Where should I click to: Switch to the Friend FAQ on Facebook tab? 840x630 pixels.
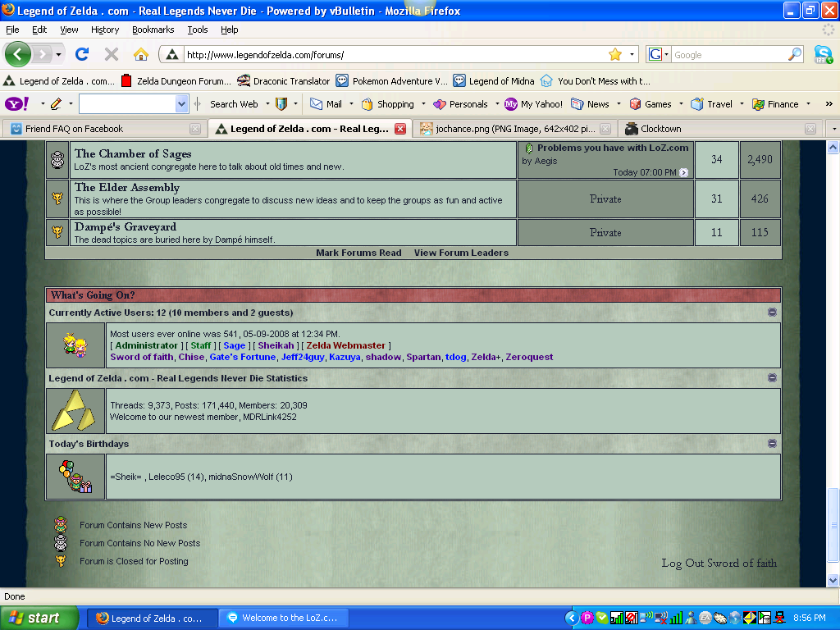click(106, 129)
